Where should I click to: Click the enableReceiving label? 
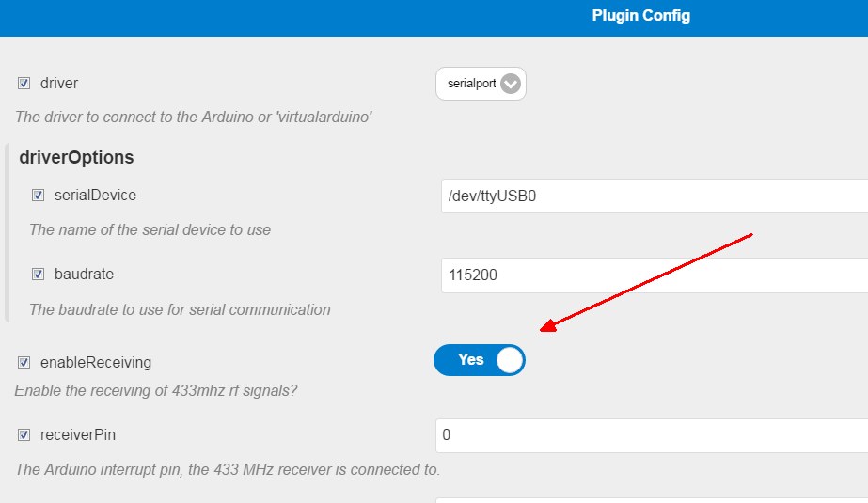[x=96, y=363]
